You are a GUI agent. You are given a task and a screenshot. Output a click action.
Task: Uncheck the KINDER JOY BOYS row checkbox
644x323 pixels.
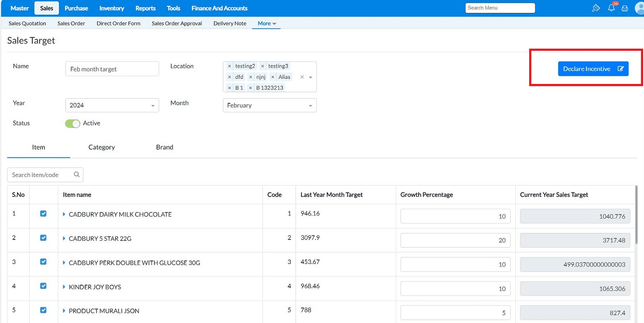coord(43,286)
